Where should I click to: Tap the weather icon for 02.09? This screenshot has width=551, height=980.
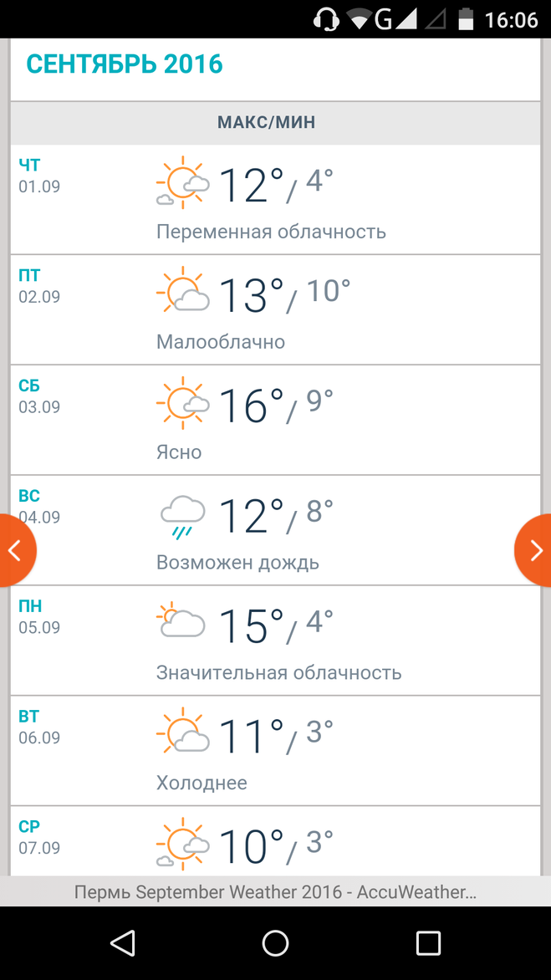click(182, 292)
